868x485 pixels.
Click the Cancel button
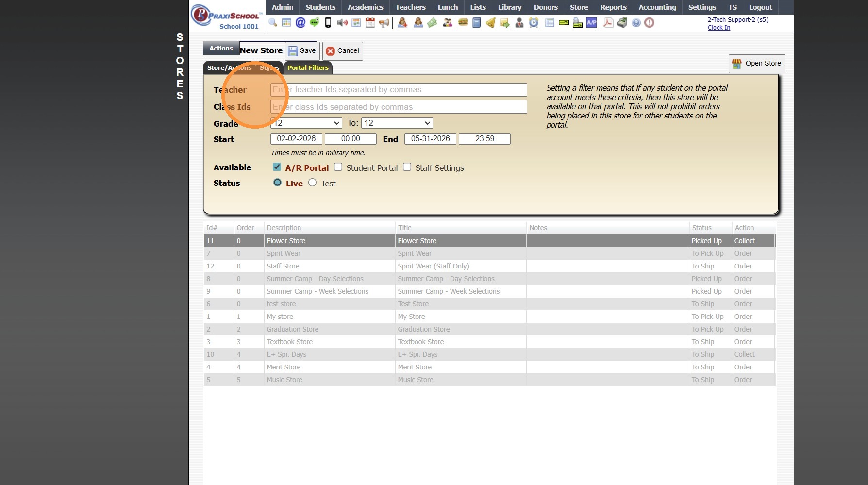(x=343, y=51)
